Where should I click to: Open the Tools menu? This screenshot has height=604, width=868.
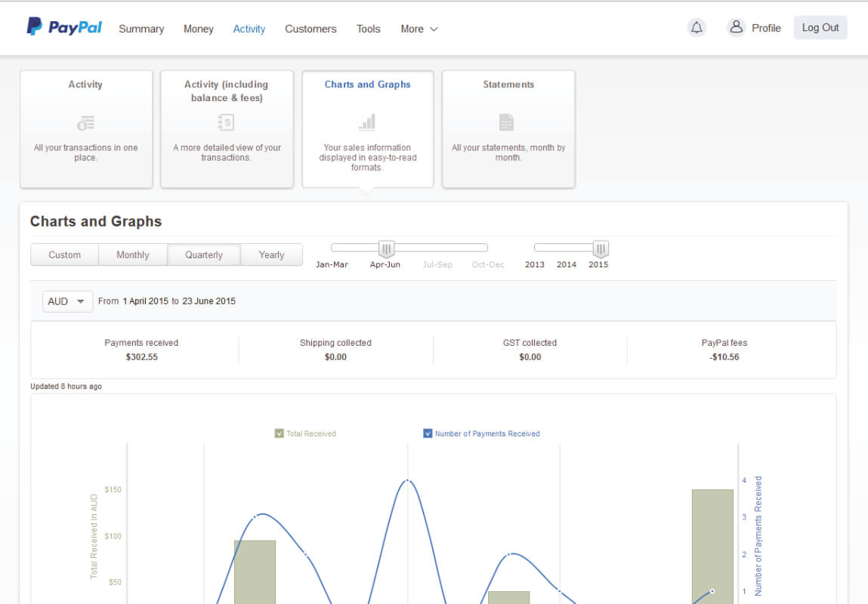368,29
